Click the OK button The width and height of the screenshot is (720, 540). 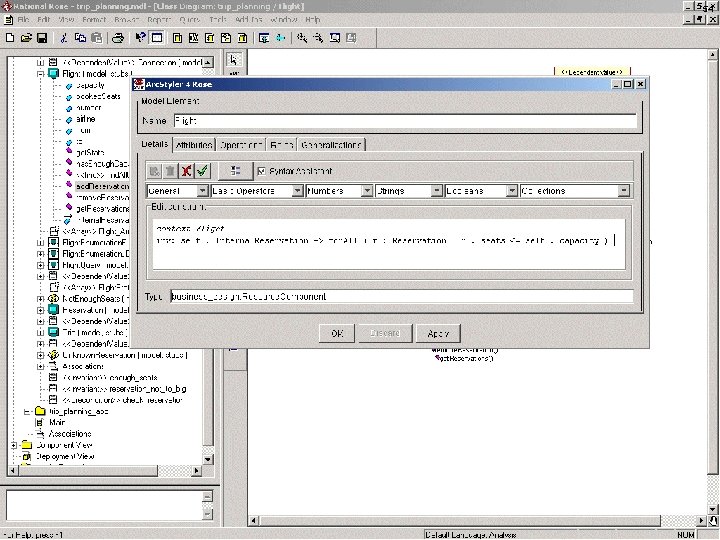pyautogui.click(x=337, y=333)
